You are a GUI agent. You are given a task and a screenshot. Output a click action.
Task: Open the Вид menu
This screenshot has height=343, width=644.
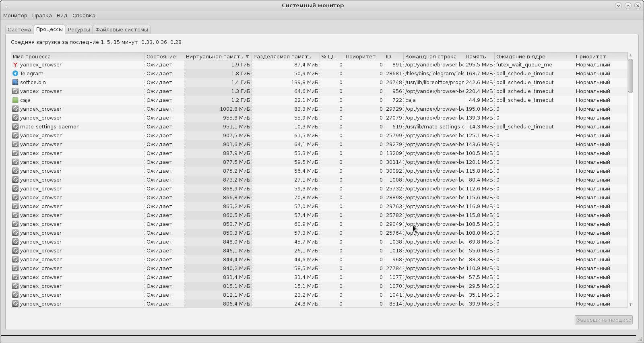click(x=62, y=16)
